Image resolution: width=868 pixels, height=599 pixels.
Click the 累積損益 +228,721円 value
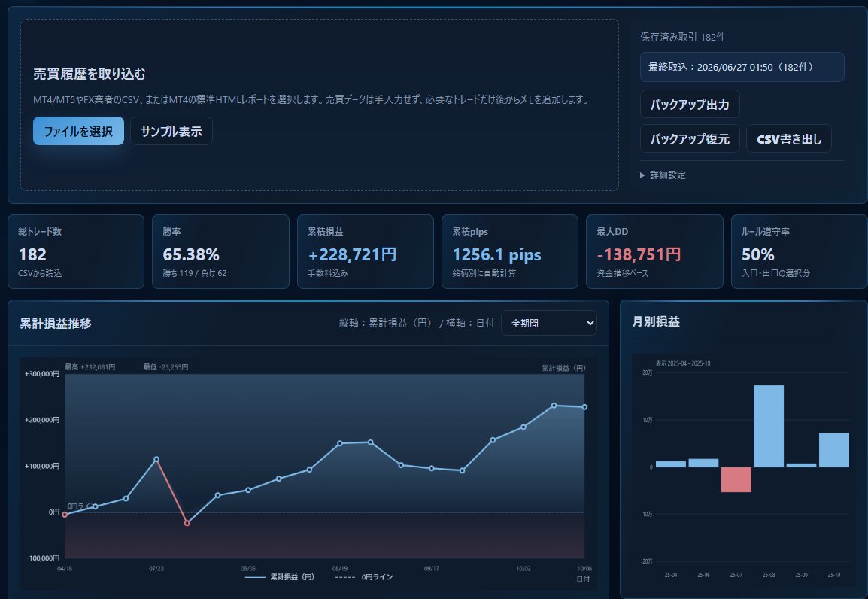point(352,254)
